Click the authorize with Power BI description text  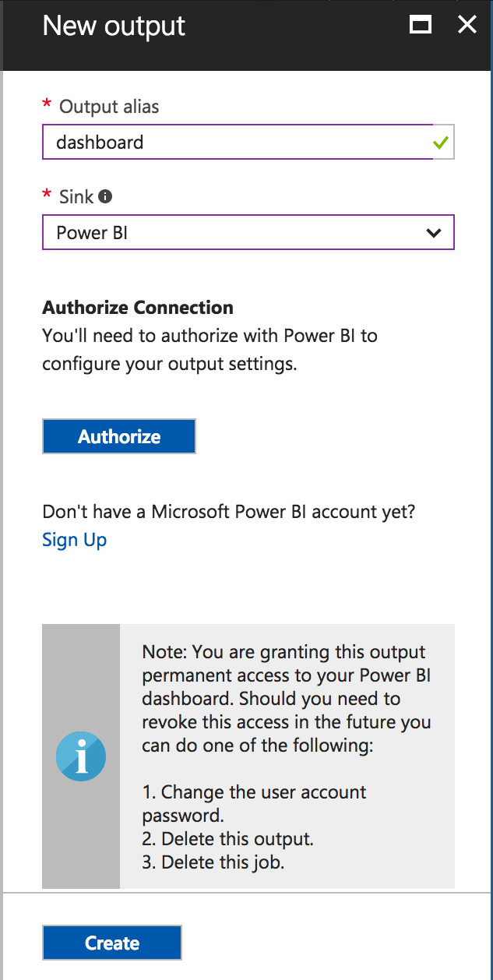210,350
